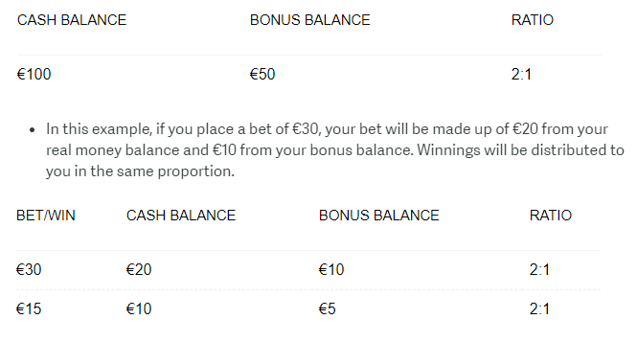
Task: Select the €30 bet/win cell
Action: 29,270
